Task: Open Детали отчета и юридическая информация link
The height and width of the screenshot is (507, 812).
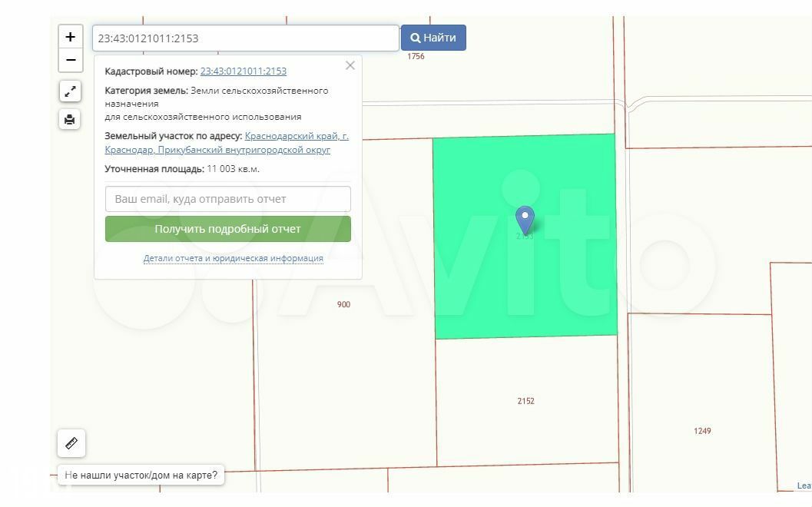Action: click(233, 258)
